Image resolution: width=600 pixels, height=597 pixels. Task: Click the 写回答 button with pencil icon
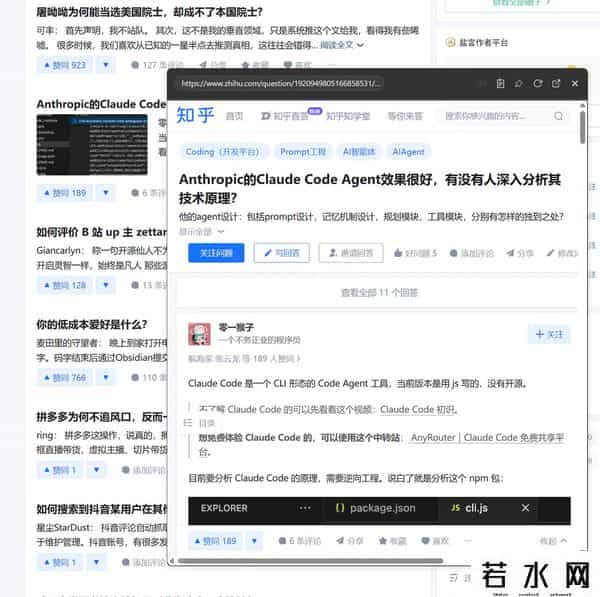point(282,253)
